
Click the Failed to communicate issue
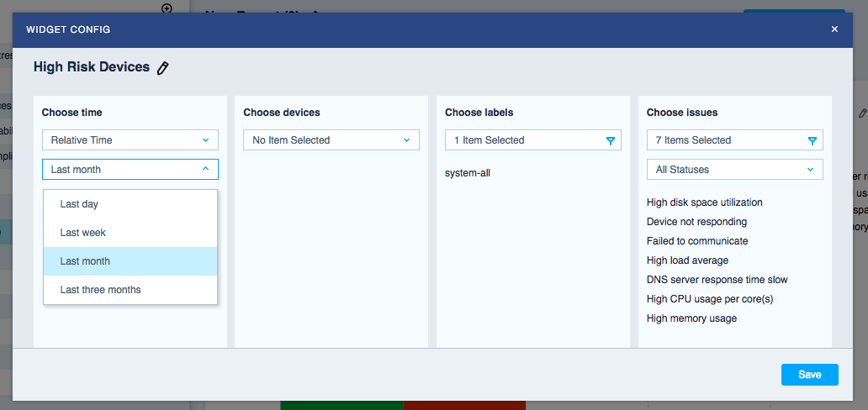(696, 241)
